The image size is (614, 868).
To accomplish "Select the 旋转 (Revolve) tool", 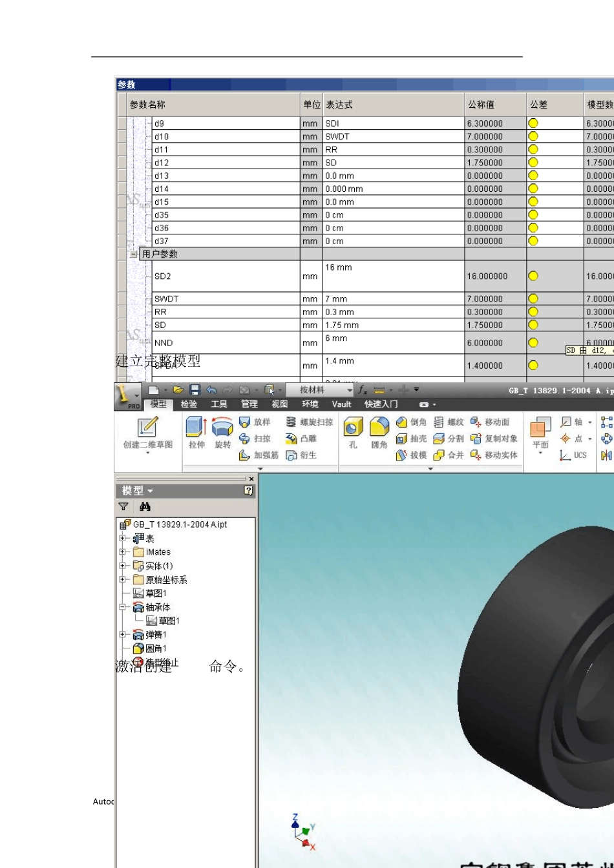I will pos(222,433).
